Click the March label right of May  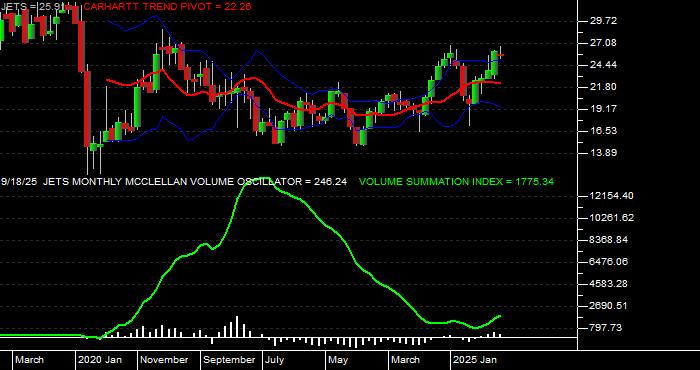pos(405,360)
